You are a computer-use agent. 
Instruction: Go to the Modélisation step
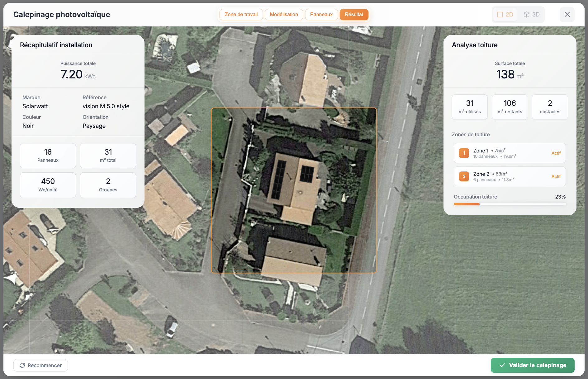click(284, 15)
